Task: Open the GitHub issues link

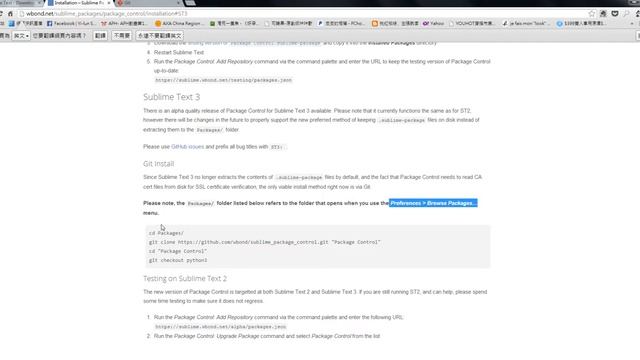Action: coord(187,147)
